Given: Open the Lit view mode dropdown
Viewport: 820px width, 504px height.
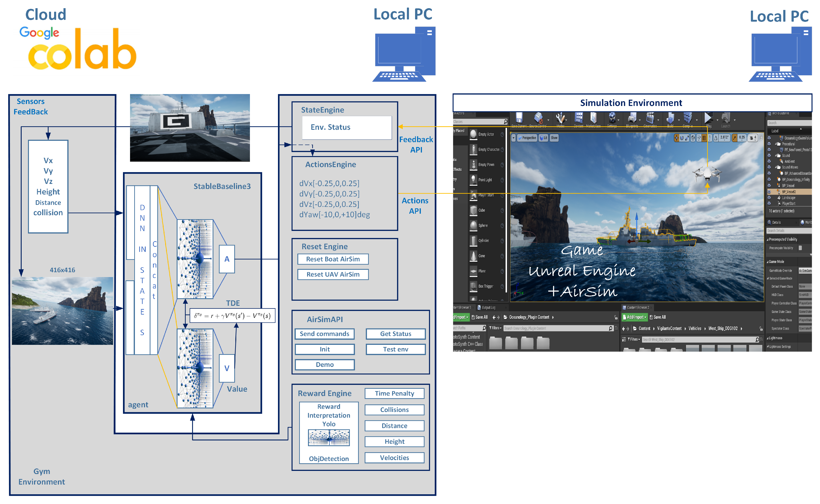Looking at the screenshot, I should click(544, 138).
